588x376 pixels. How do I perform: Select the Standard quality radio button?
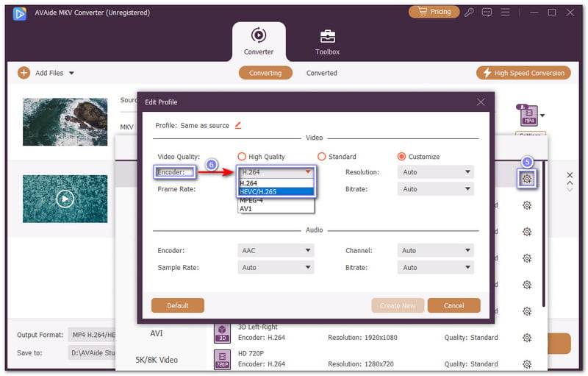(322, 157)
